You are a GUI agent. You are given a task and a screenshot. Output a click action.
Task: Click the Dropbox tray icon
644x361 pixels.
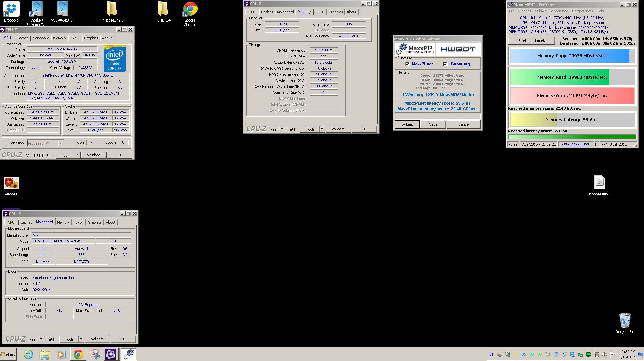508,354
